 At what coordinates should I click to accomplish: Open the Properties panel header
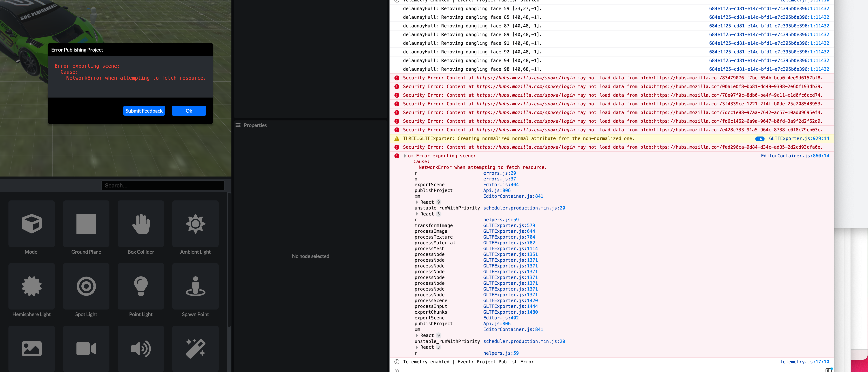(x=255, y=125)
